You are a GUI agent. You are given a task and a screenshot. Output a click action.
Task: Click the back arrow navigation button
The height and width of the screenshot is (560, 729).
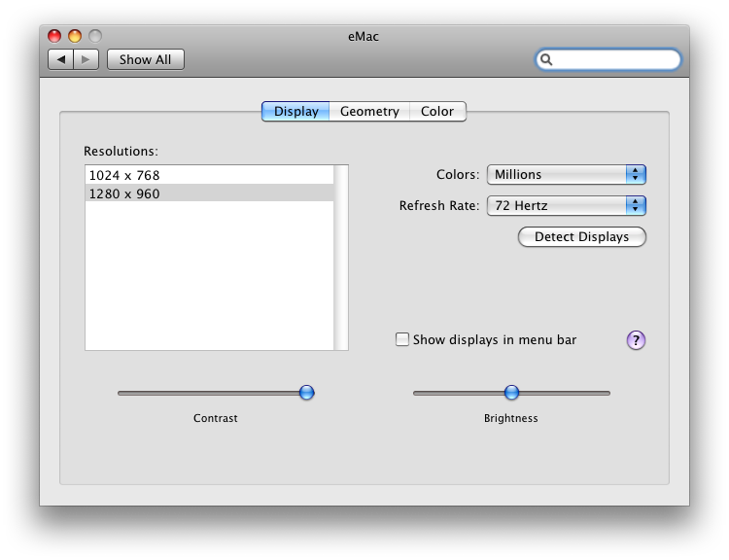[x=60, y=59]
